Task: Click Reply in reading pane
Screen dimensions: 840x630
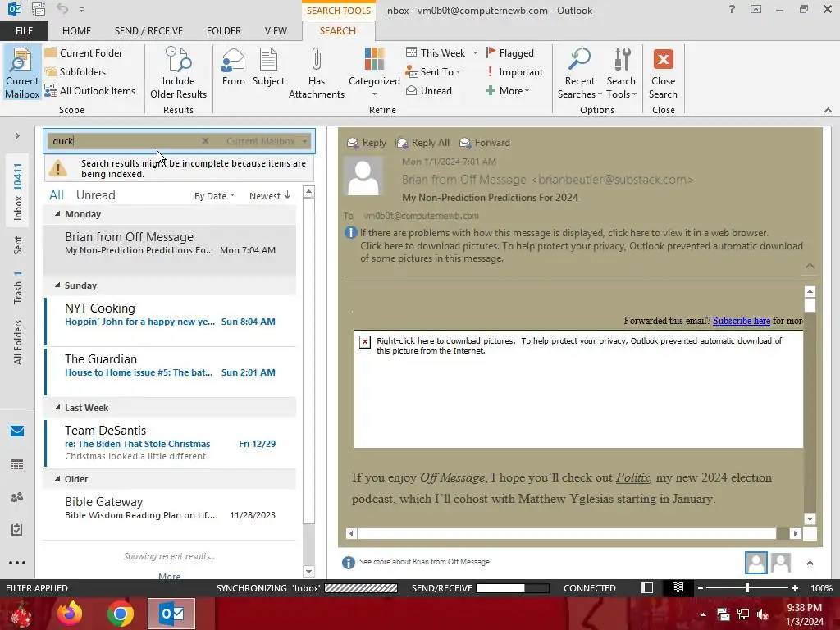Action: coord(367,143)
